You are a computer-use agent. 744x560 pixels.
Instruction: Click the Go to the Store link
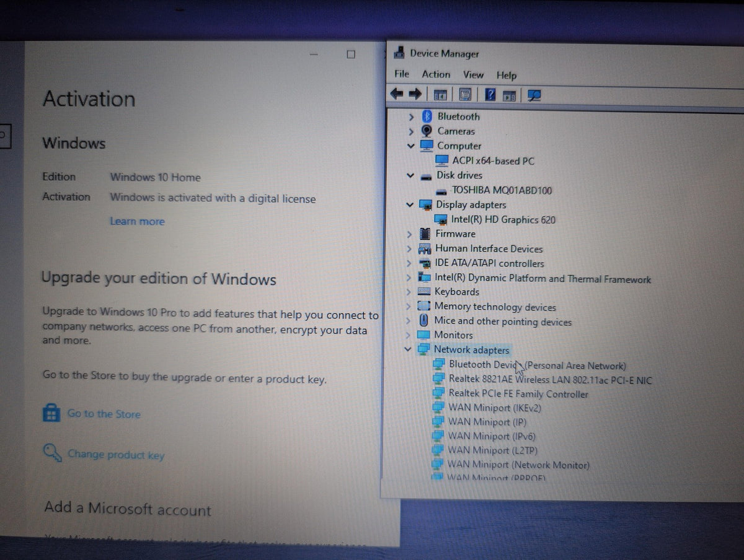[x=104, y=414]
